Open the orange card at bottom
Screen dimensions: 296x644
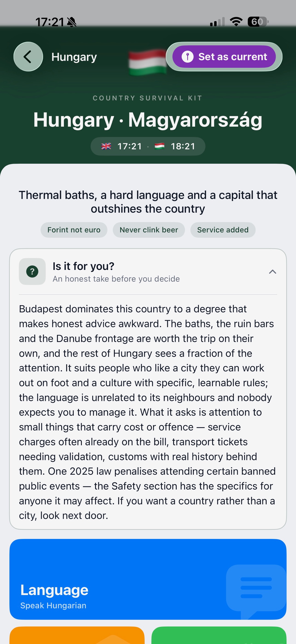pyautogui.click(x=77, y=635)
